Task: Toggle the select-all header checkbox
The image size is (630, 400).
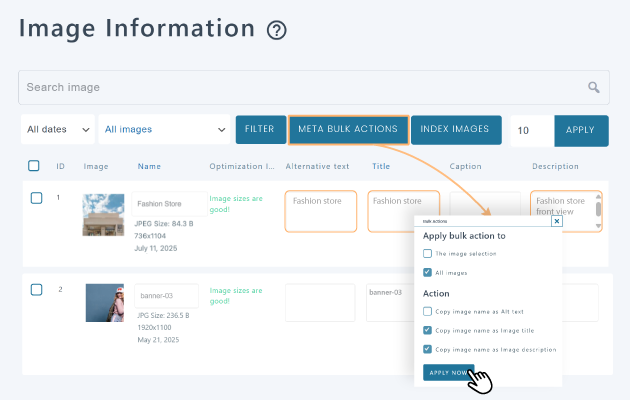Action: pyautogui.click(x=34, y=166)
